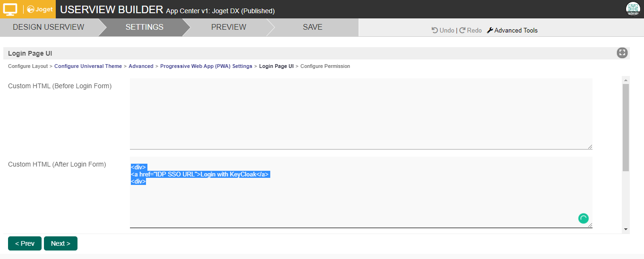The width and height of the screenshot is (644, 259).
Task: Click inside Custom HTML After Login Form textarea
Action: coord(361,203)
